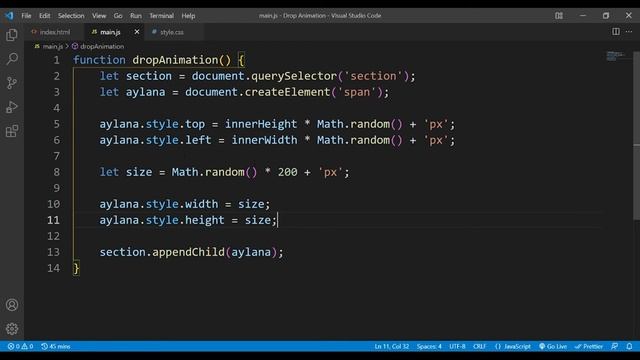The width and height of the screenshot is (640, 360).
Task: Open the Go menu
Action: 118,16
